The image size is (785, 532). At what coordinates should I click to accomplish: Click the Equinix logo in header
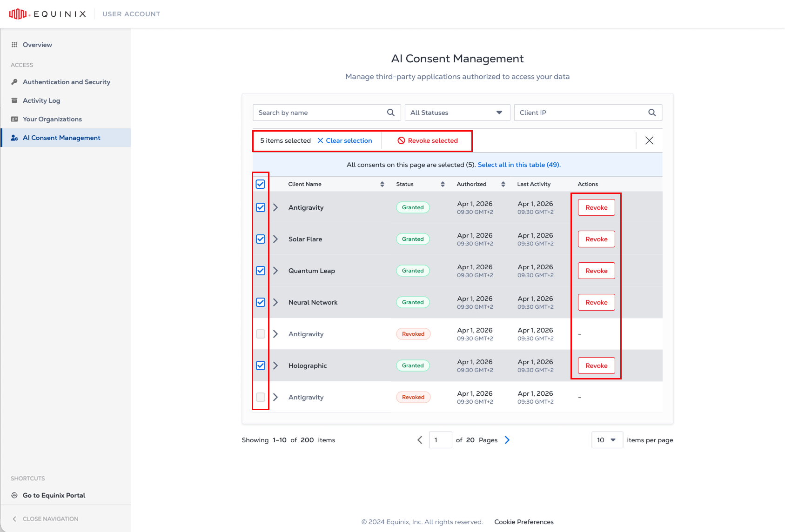pyautogui.click(x=47, y=14)
